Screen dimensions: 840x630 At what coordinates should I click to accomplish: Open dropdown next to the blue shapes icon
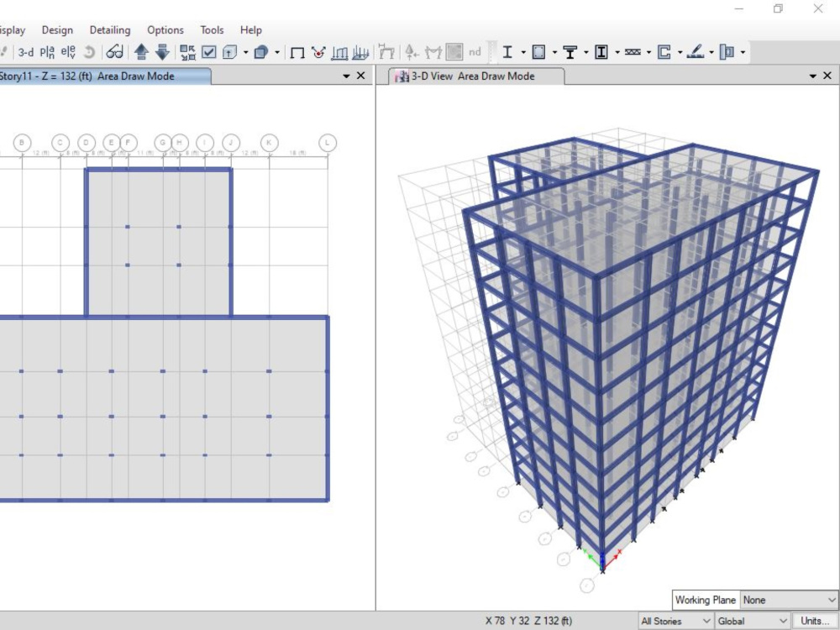[277, 52]
